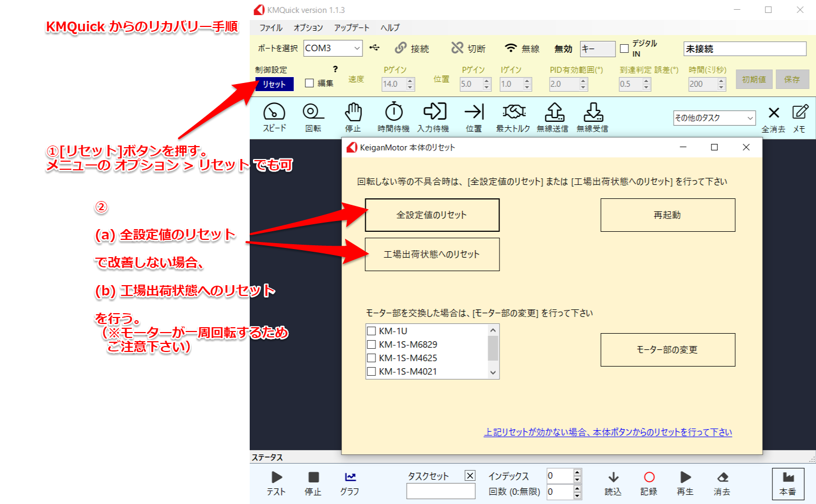Open the オプション menu

[x=308, y=27]
